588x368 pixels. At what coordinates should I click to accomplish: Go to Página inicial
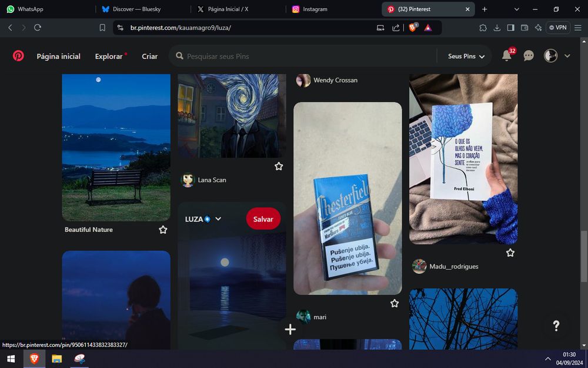(x=58, y=57)
